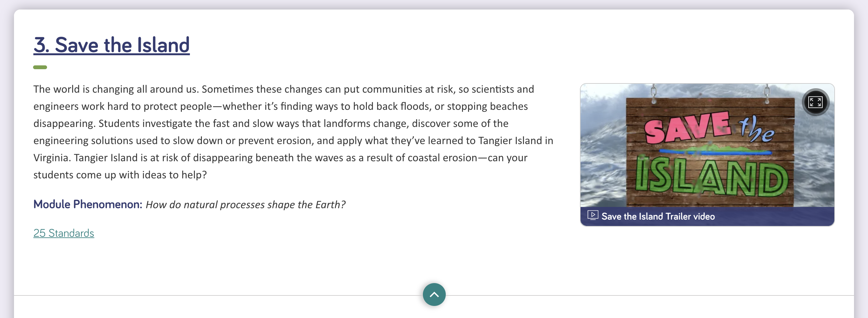The height and width of the screenshot is (318, 868).
Task: Open the trailer video in fullscreen
Action: click(816, 102)
